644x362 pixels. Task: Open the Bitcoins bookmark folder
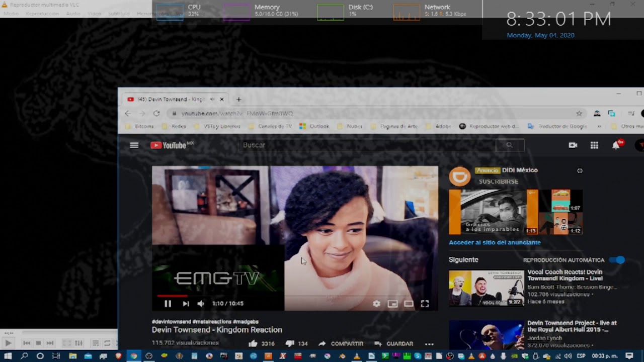click(139, 127)
